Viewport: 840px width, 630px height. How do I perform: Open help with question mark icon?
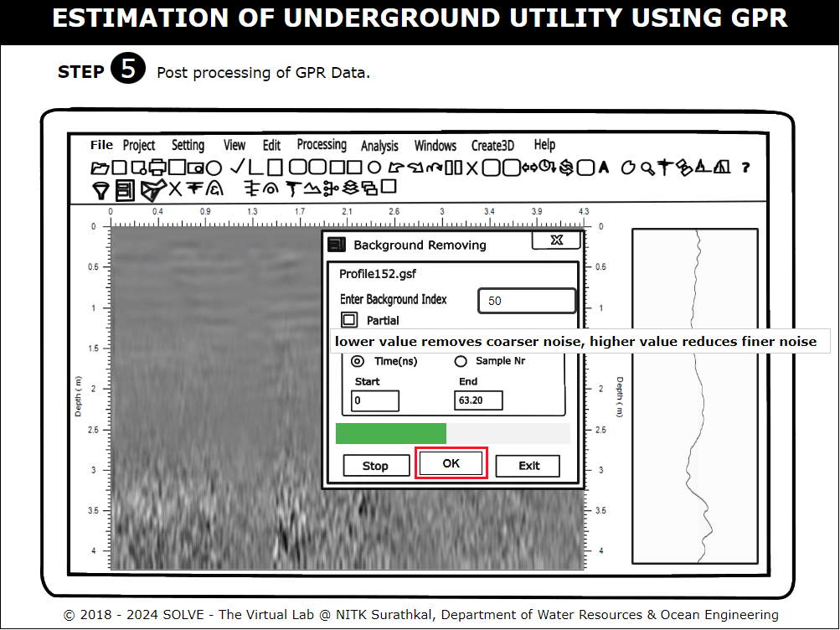tap(745, 168)
